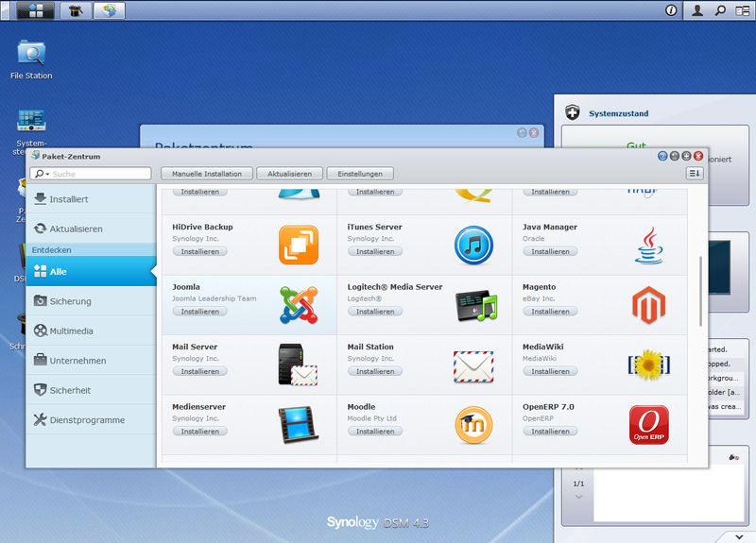Click the package list vertical scrollbar
The width and height of the screenshot is (756, 543).
(x=700, y=291)
